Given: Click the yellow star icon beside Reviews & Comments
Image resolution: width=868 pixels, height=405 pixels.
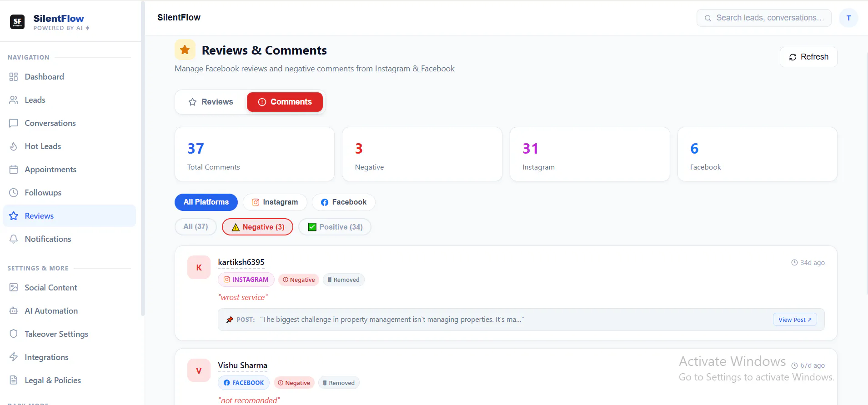Looking at the screenshot, I should [x=185, y=50].
